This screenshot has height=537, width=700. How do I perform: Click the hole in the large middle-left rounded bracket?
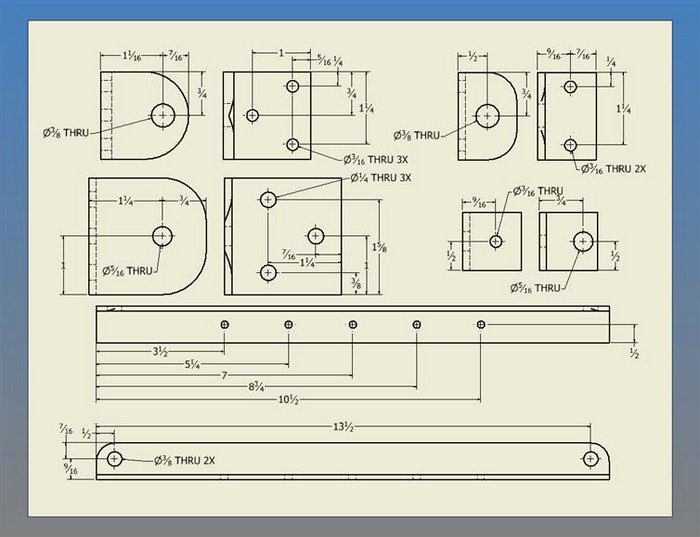point(162,236)
